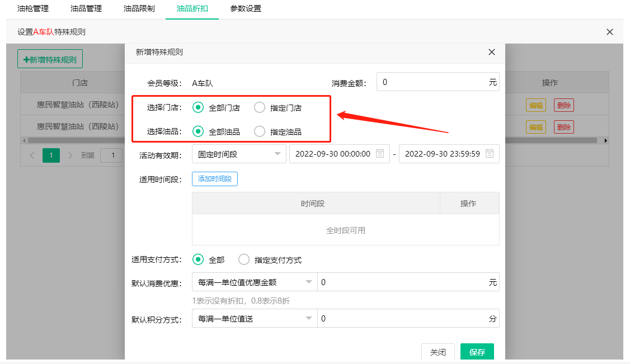Click scrollbar right arrow on table
Image resolution: width=630 pixels, height=364 pixels.
(605, 140)
